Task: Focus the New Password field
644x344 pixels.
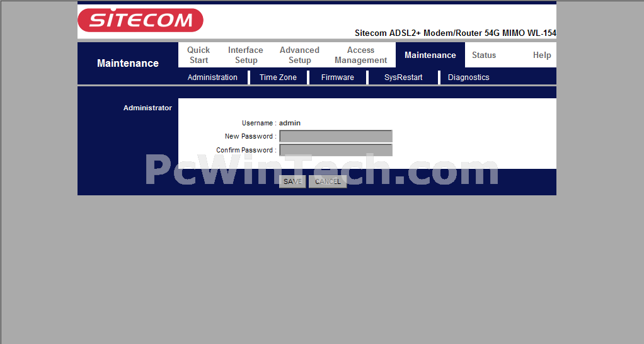Action: coord(336,136)
